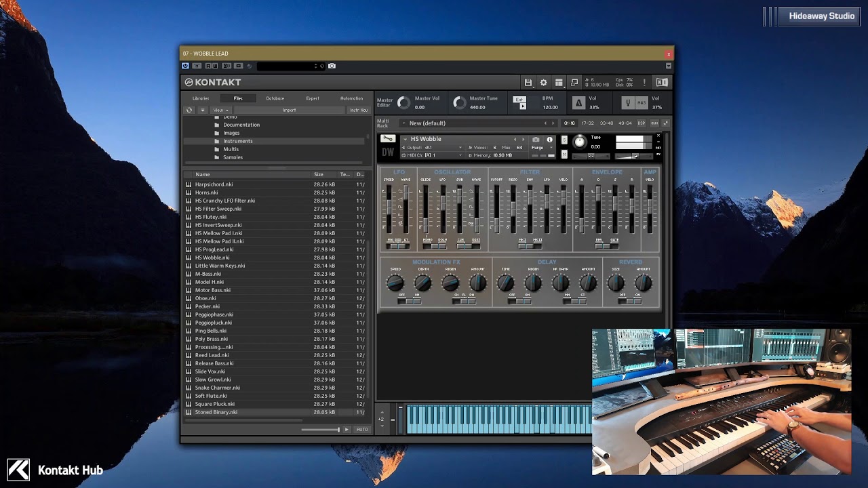This screenshot has width=868, height=488.
Task: Click the refresh icon in Files browser
Action: (x=189, y=110)
